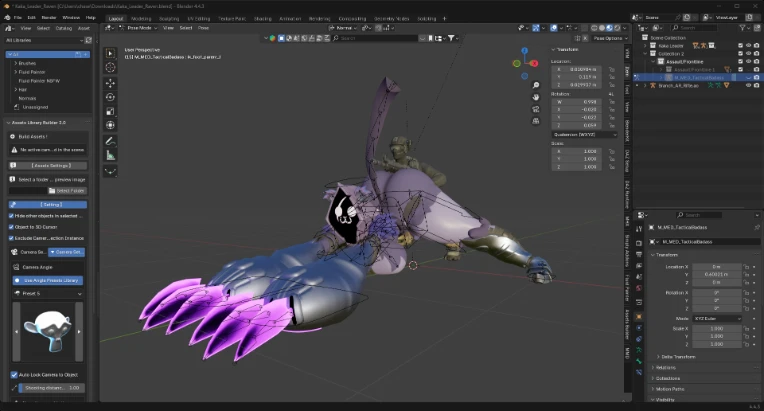This screenshot has height=411, width=764.
Task: Expand the Relations panel
Action: coord(665,368)
